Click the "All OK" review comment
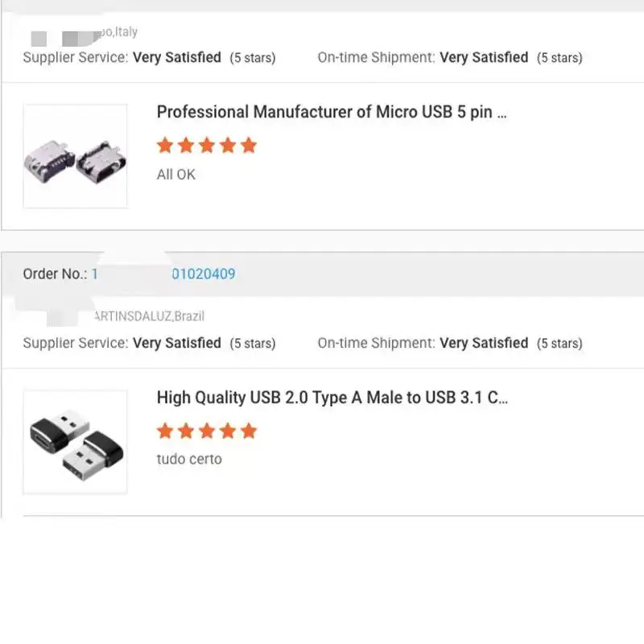Screen dimensions: 644x644 coord(175,174)
